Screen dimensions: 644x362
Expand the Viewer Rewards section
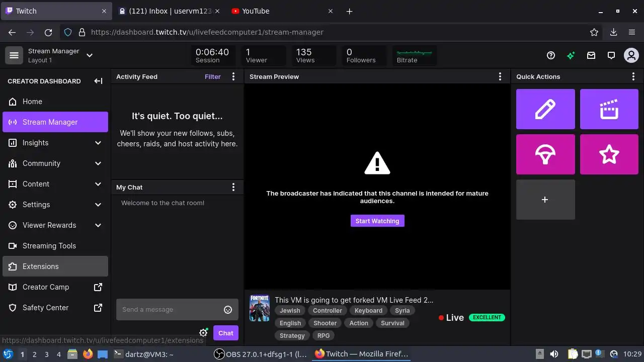[55, 225]
